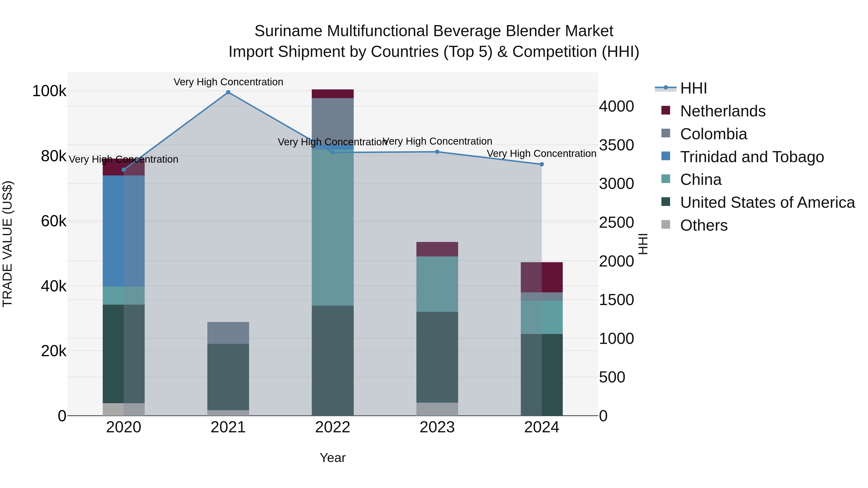The height and width of the screenshot is (488, 868).
Task: Click the 2022 Netherlands bar segment
Action: coord(332,94)
